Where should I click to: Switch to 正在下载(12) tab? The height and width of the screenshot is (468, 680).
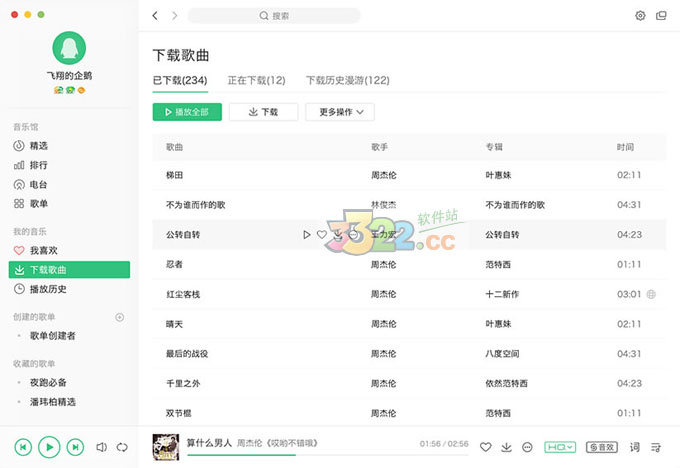point(257,81)
